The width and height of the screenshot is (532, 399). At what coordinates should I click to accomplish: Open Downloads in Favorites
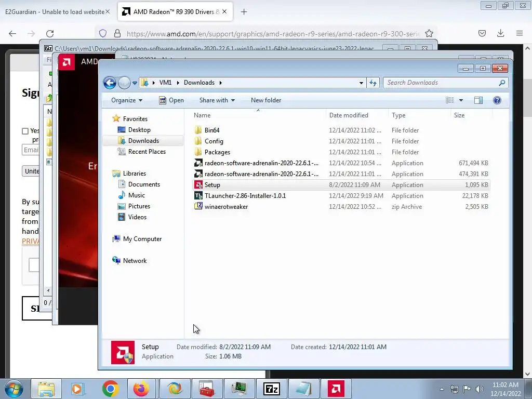pos(143,140)
